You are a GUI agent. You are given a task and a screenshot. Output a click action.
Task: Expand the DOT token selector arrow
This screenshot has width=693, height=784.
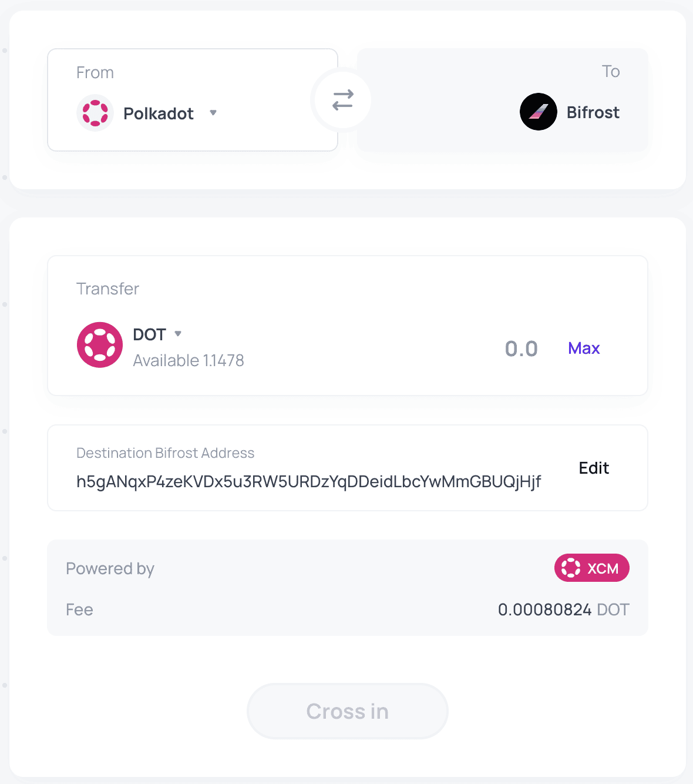(178, 334)
